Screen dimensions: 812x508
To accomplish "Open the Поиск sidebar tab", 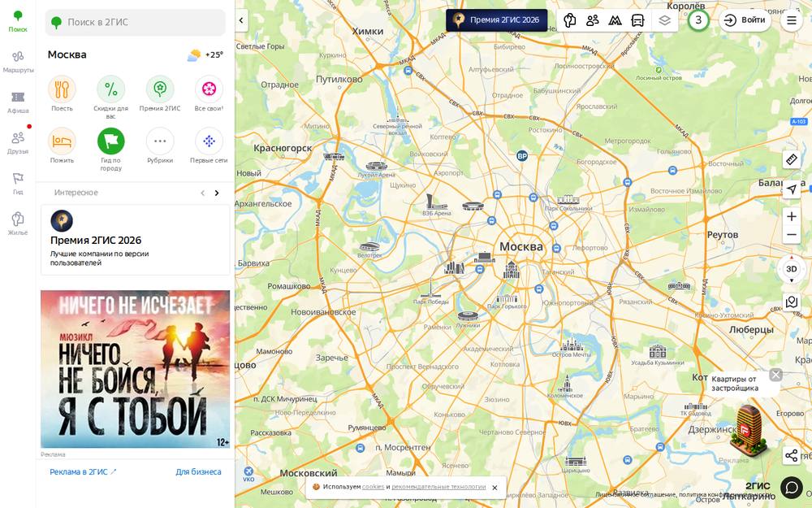I will click(18, 21).
